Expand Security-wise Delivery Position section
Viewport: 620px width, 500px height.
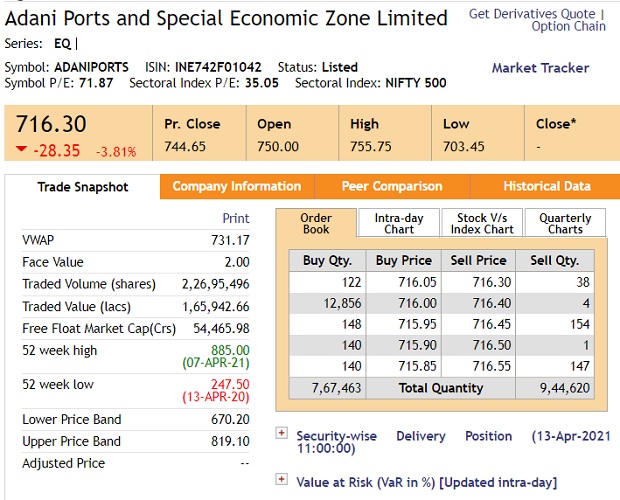click(x=282, y=435)
